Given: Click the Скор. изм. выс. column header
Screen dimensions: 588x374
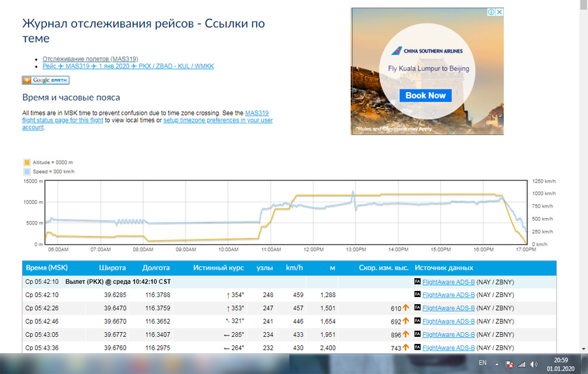Looking at the screenshot, I should (384, 268).
